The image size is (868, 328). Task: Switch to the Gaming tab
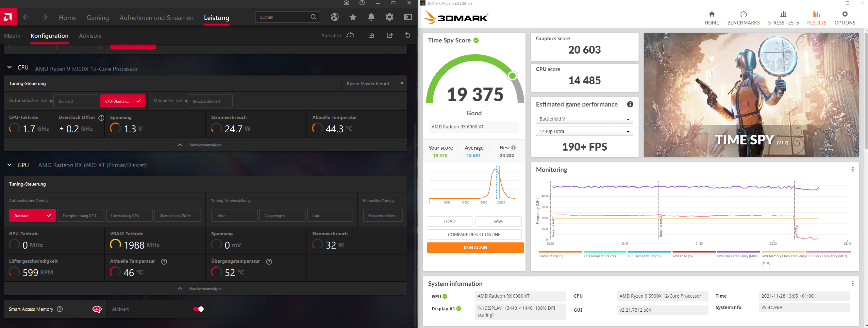pos(98,18)
